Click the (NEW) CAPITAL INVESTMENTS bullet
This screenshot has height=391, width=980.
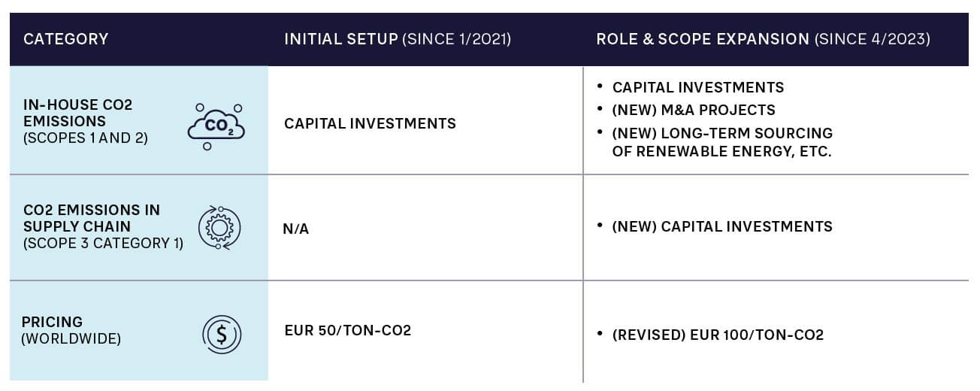click(722, 226)
